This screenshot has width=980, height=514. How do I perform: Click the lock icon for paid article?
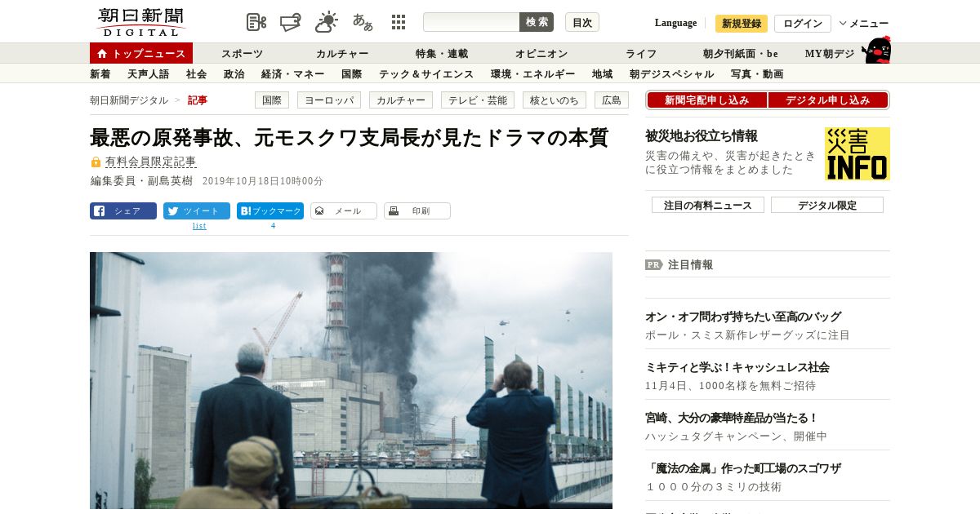[x=96, y=162]
